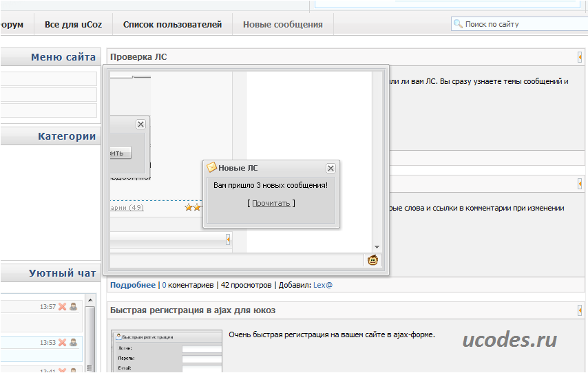Open the Все для uCoz menu item
The width and height of the screenshot is (588, 373).
tap(73, 24)
